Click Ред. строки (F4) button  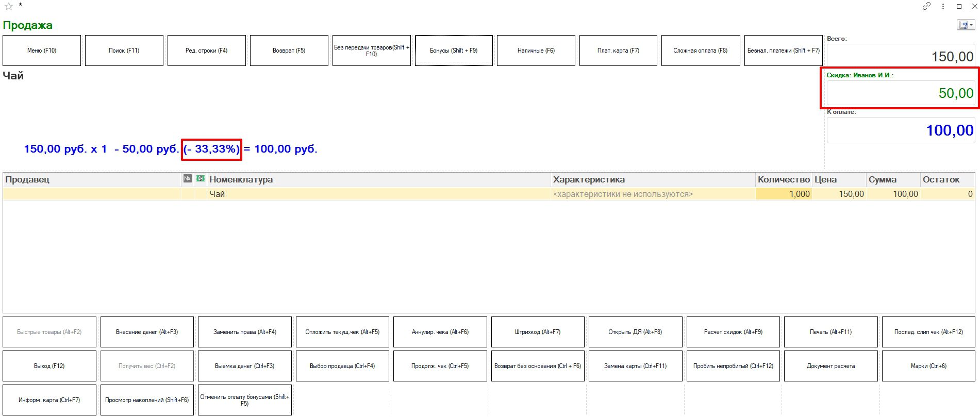click(206, 51)
